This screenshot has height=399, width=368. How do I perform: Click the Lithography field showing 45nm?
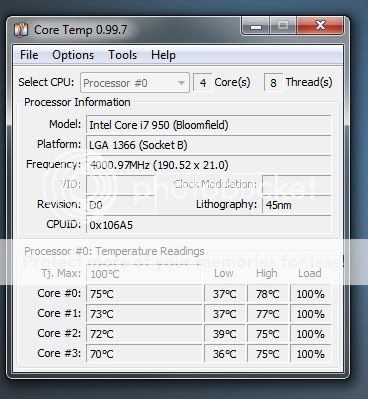(x=297, y=205)
